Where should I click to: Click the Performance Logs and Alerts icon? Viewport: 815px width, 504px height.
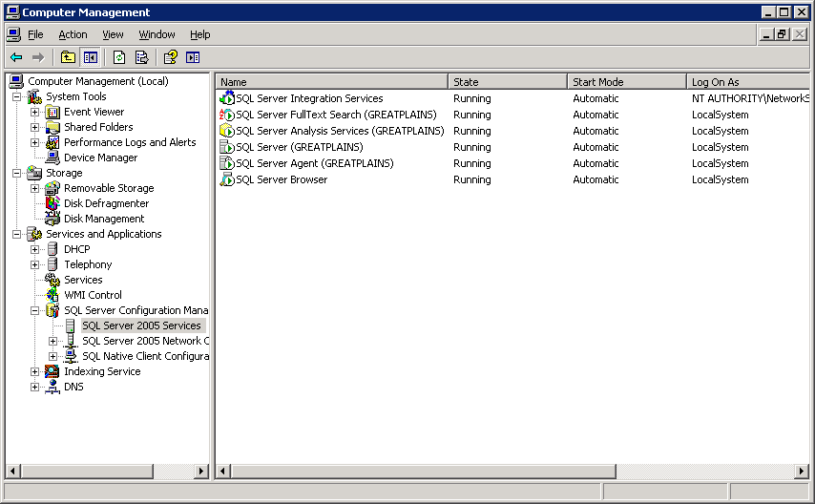click(x=52, y=142)
